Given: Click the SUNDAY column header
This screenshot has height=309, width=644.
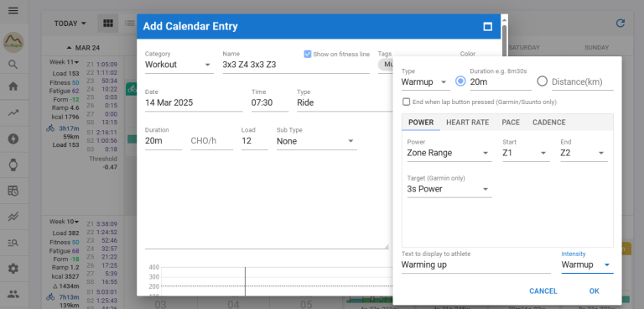Looking at the screenshot, I should (x=596, y=48).
